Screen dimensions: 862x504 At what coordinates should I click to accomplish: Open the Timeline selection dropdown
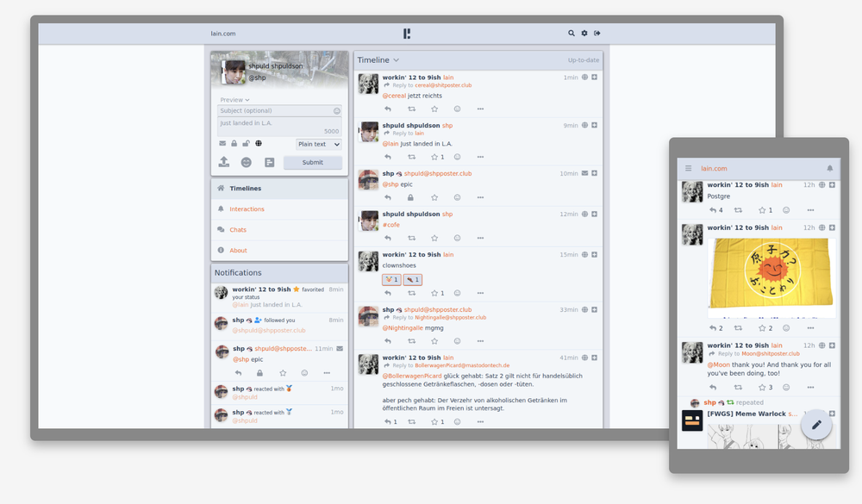tap(378, 60)
